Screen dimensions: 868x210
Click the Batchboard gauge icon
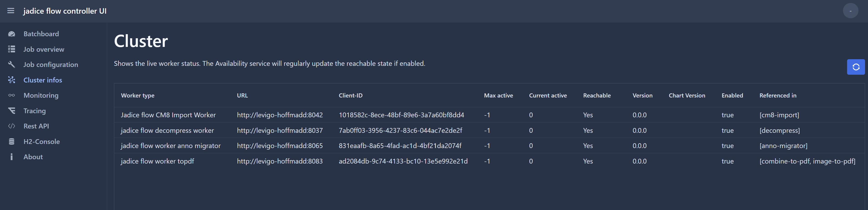pos(11,34)
